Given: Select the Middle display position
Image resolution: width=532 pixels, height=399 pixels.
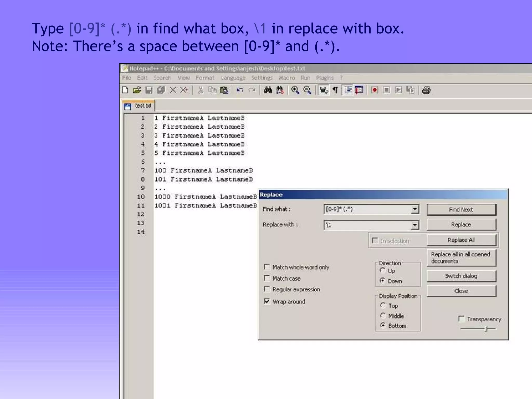Looking at the screenshot, I should [383, 316].
